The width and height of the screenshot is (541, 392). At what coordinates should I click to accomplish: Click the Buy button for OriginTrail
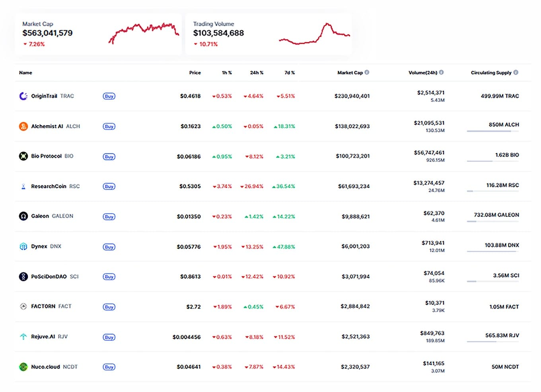click(x=109, y=96)
